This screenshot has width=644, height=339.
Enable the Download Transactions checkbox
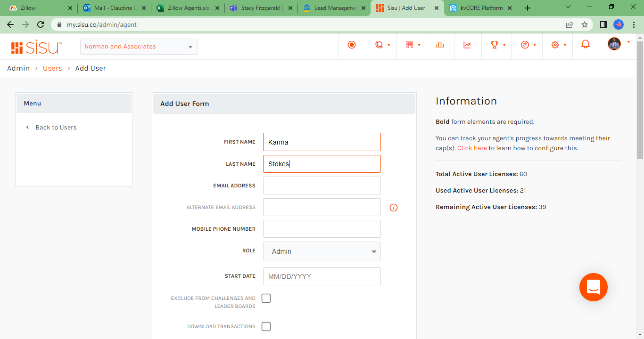pos(266,326)
